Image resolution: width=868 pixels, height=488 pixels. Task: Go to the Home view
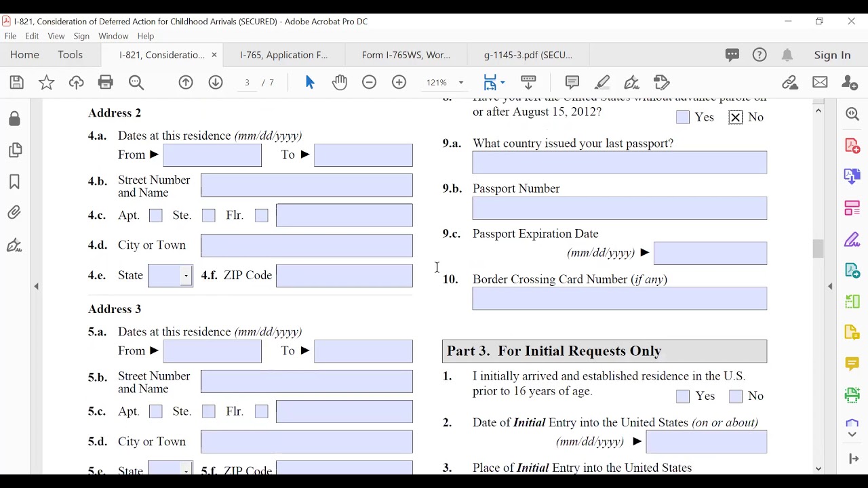tap(24, 55)
